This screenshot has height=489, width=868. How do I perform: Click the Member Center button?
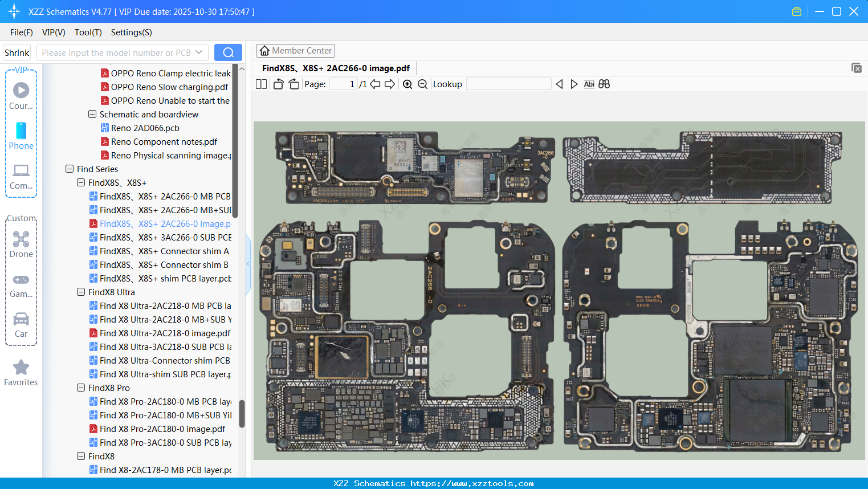coord(295,50)
